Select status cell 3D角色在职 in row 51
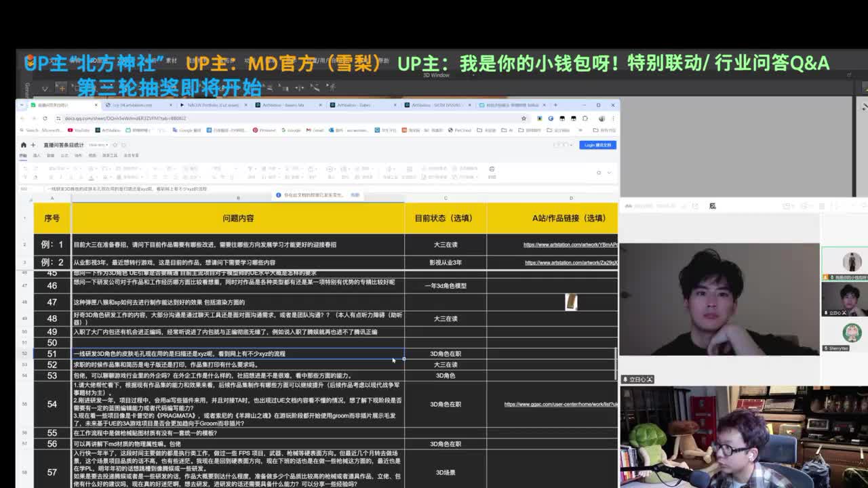 point(446,354)
